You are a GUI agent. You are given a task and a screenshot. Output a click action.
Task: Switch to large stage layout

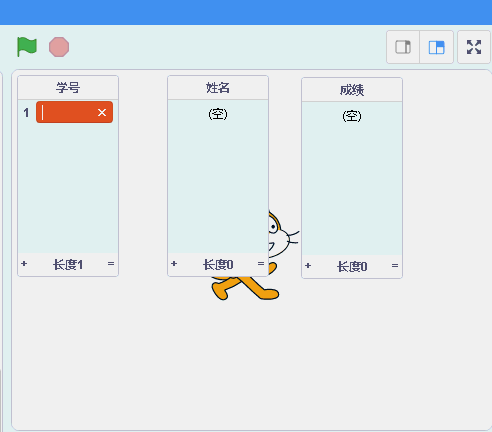(x=436, y=47)
